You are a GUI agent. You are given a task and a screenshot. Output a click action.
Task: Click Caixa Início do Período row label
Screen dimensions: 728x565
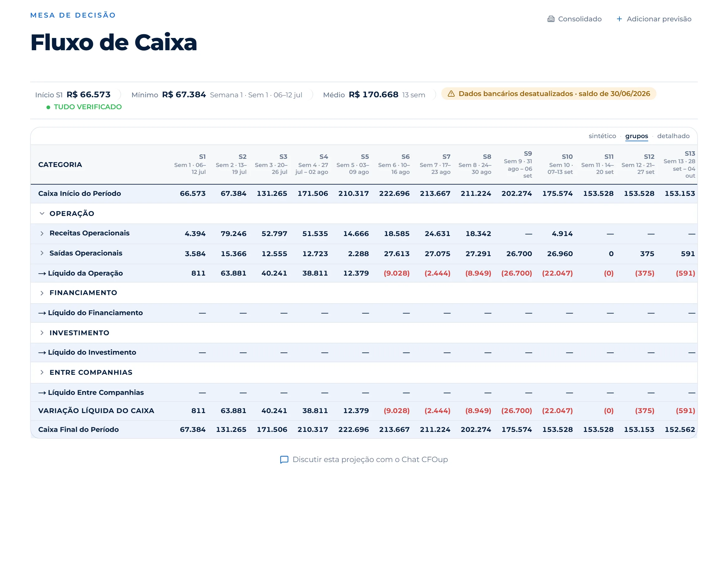pos(80,193)
